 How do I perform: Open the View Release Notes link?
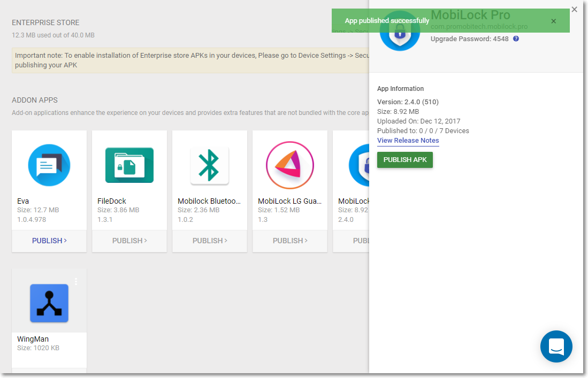click(408, 141)
